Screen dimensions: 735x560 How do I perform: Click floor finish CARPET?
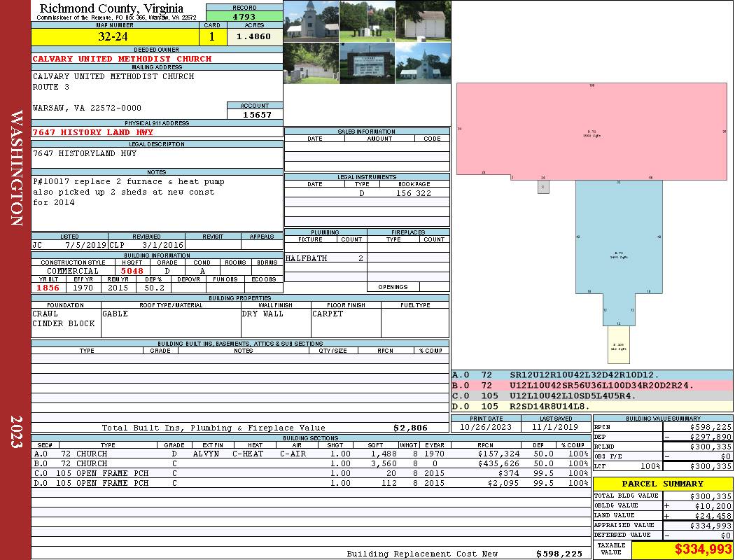tap(328, 314)
